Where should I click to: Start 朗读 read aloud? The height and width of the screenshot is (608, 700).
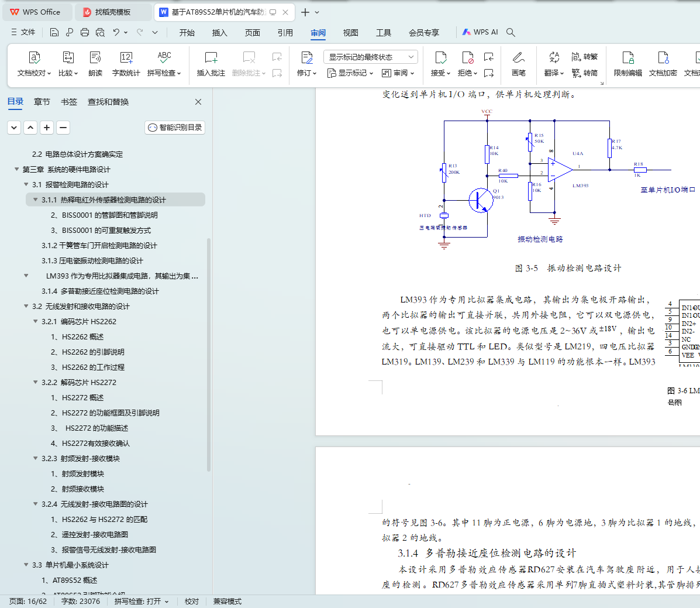pyautogui.click(x=95, y=64)
